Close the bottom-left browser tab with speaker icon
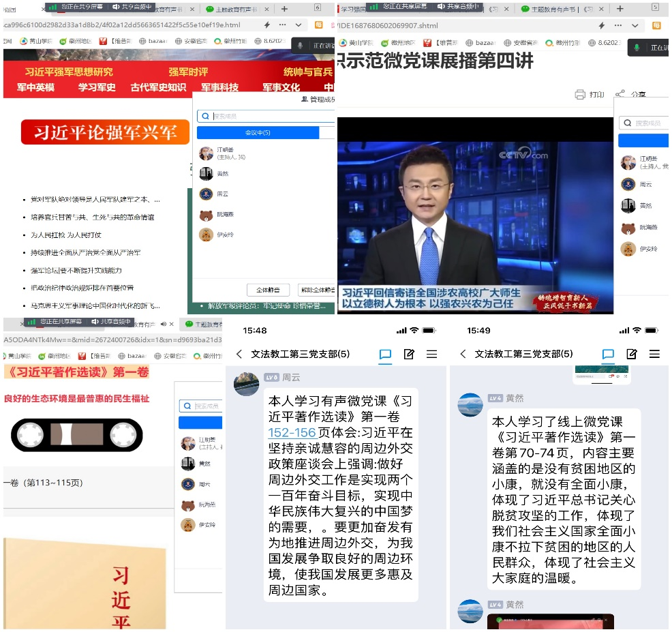672x632 pixels. (172, 324)
